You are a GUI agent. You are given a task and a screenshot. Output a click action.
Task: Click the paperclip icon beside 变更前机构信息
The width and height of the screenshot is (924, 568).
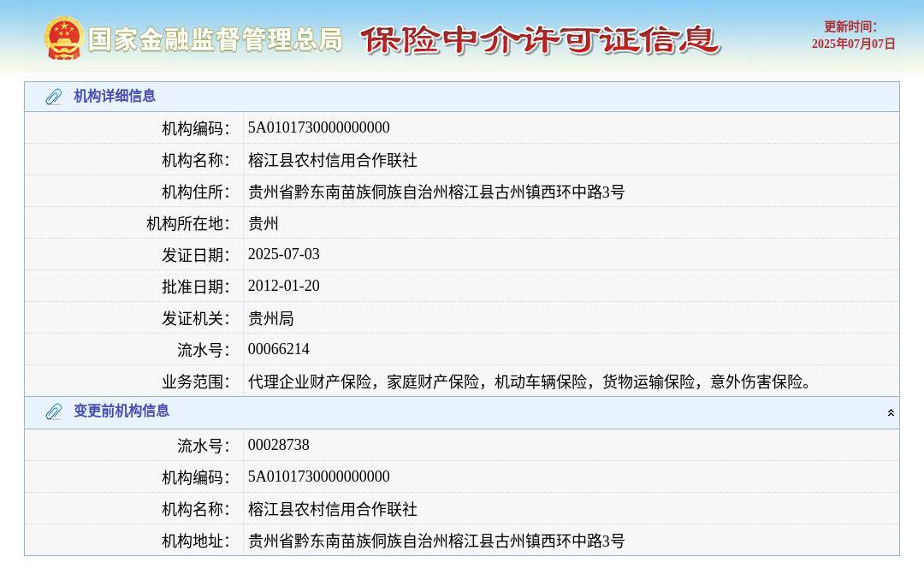[x=54, y=411]
